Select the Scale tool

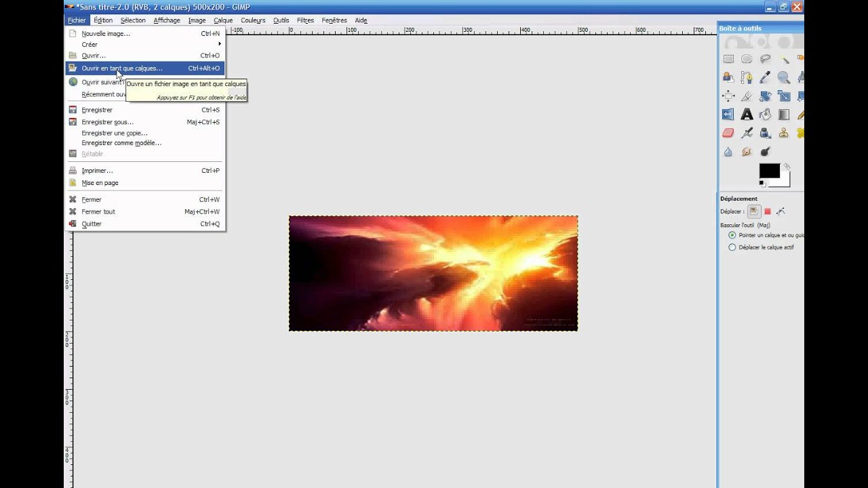click(x=784, y=96)
